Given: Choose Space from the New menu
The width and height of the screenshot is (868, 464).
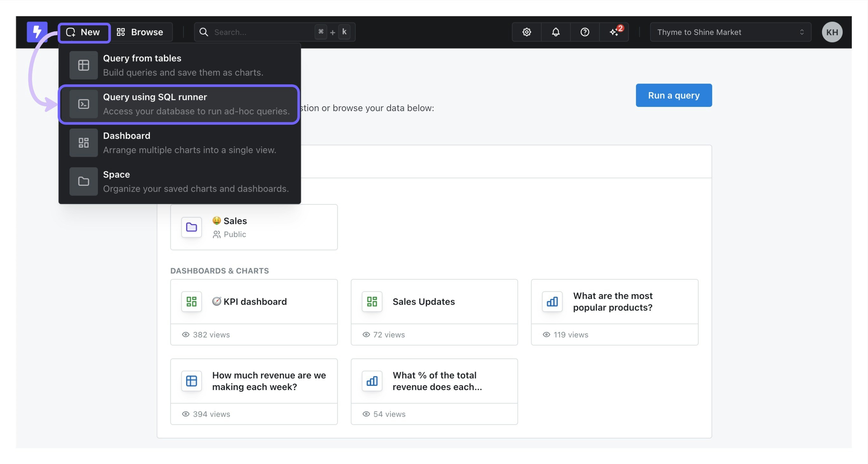Looking at the screenshot, I should [x=179, y=182].
